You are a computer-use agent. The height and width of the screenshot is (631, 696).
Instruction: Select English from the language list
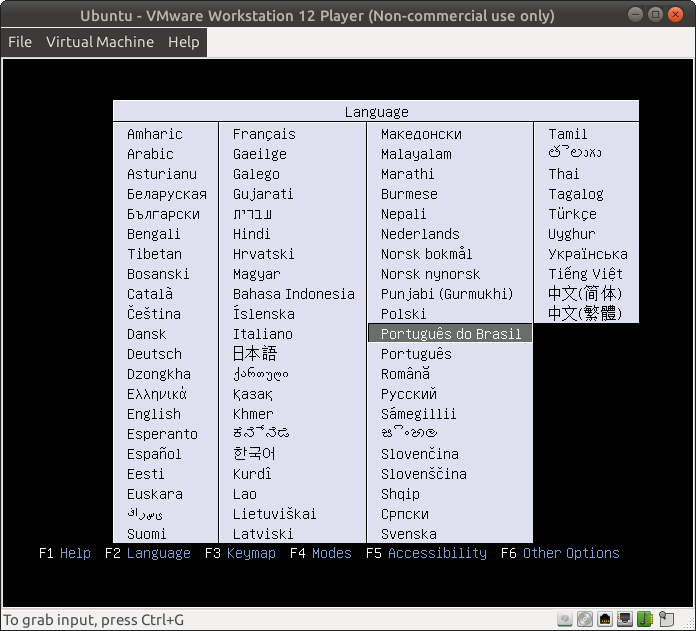(x=154, y=414)
